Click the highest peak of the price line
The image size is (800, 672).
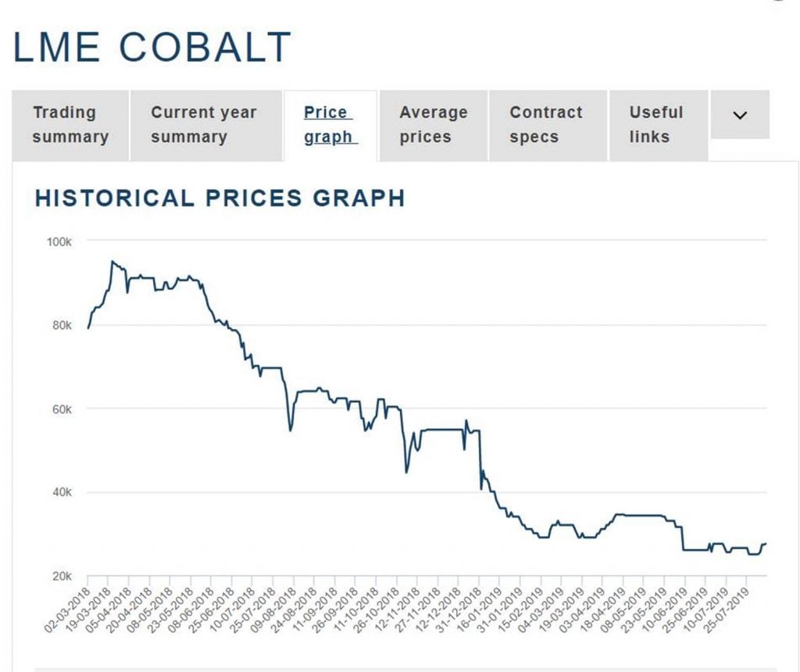tap(112, 262)
